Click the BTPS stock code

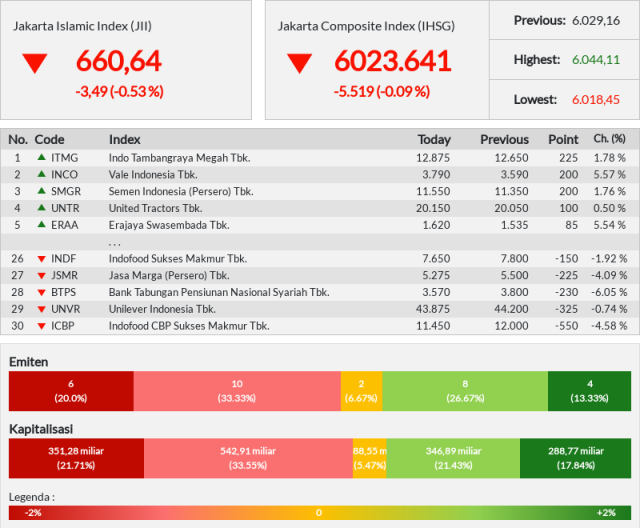(64, 292)
